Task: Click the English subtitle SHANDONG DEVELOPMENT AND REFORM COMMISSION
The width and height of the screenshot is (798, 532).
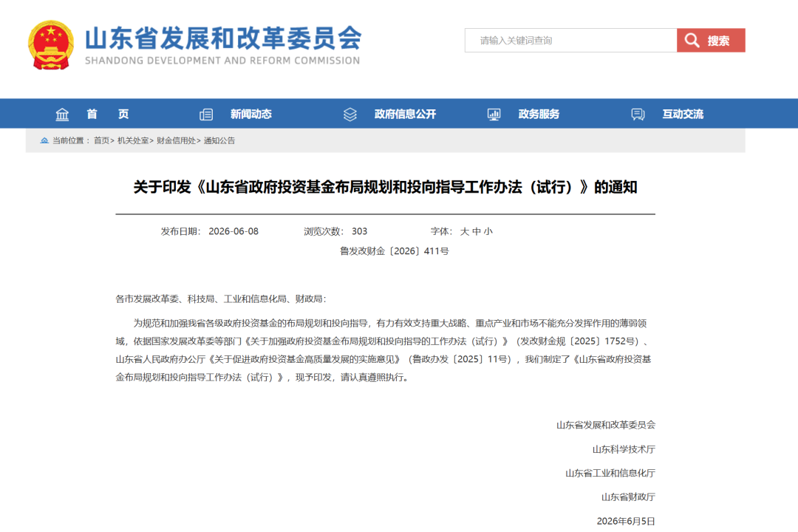Action: [222, 61]
